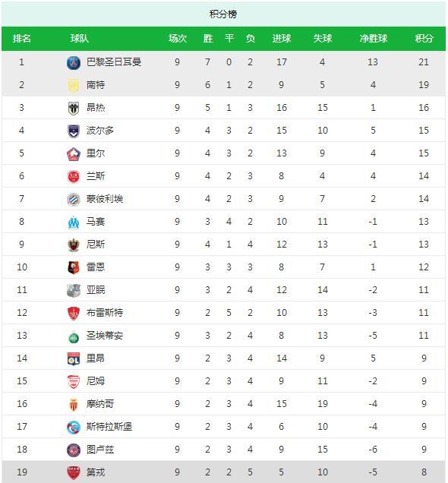Click the 进球 column header
The image size is (448, 483).
282,39
